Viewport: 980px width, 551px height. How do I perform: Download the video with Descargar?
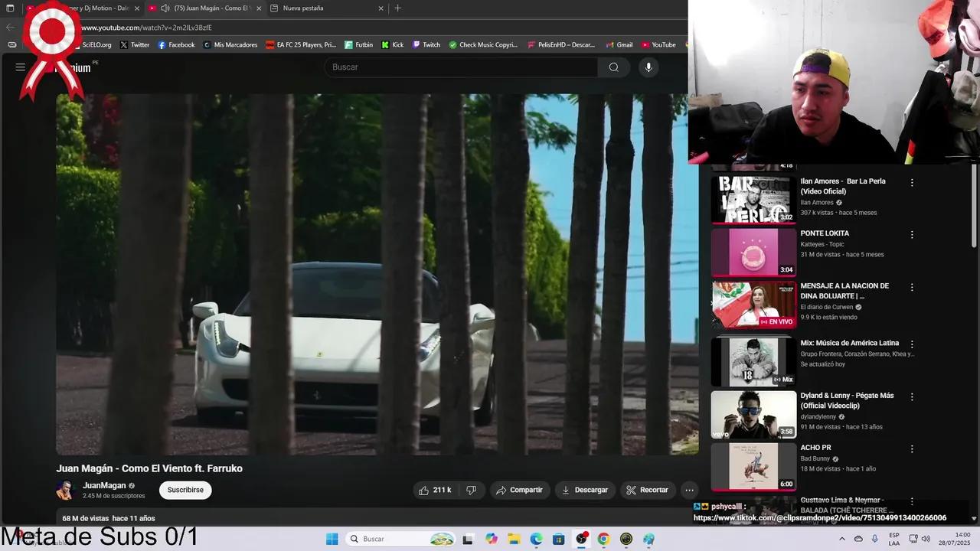pos(585,490)
